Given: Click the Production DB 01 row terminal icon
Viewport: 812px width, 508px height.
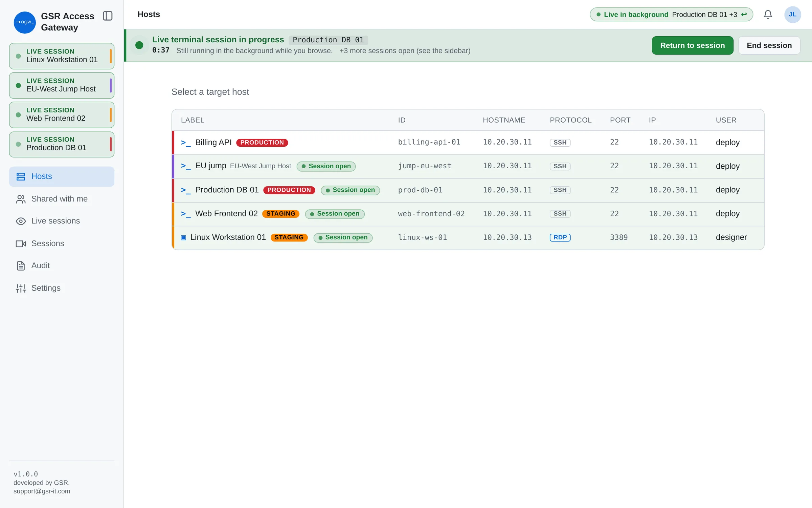Looking at the screenshot, I should pos(186,190).
